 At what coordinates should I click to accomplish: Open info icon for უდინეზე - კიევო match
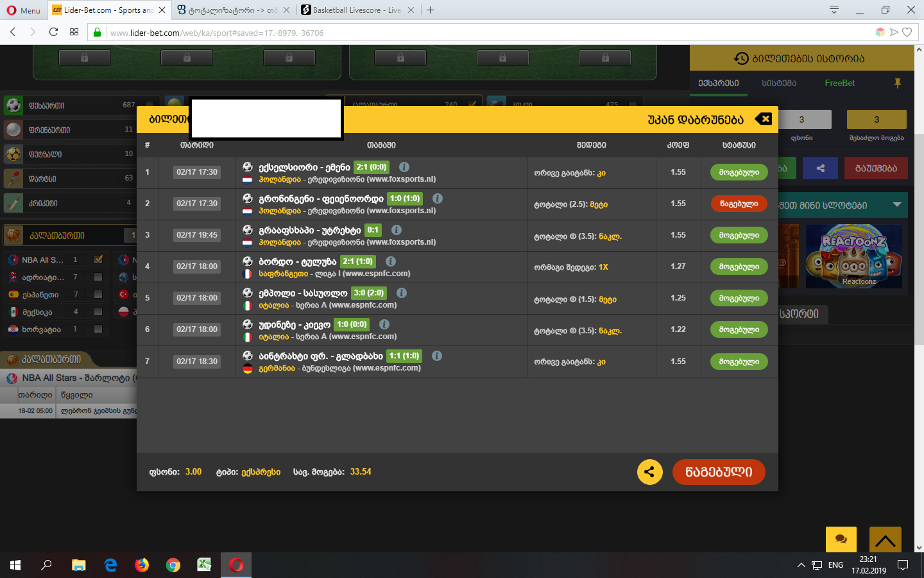tap(384, 324)
